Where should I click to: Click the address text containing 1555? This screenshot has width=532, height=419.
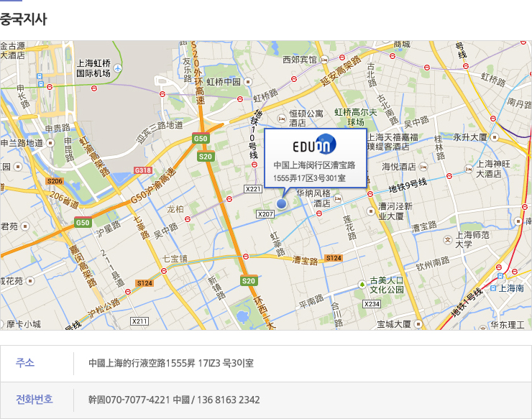click(x=171, y=363)
